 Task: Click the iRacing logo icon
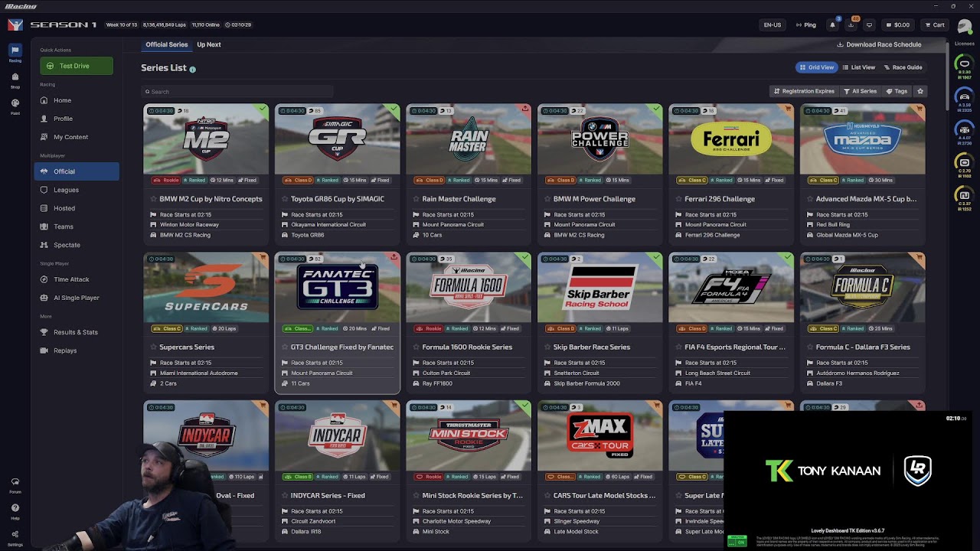[15, 24]
